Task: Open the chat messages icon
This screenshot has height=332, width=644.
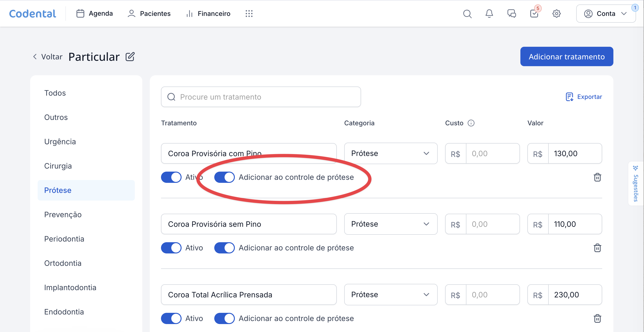Action: point(512,14)
